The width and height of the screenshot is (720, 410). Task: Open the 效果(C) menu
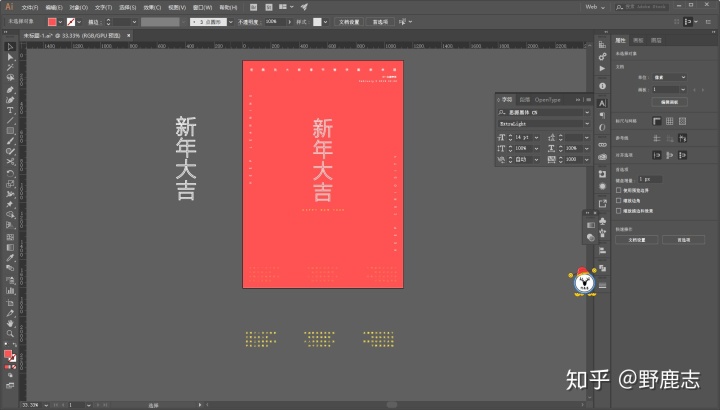152,7
